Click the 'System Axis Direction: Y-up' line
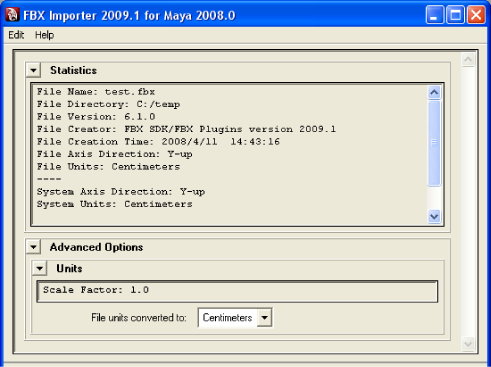 click(x=121, y=192)
